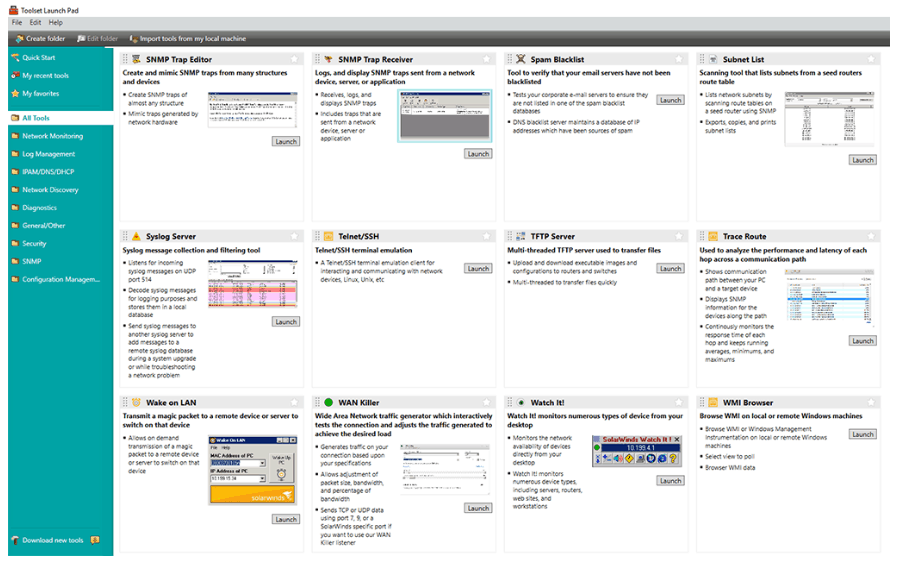897x566 pixels.
Task: Click Create folder in the toolbar
Action: point(40,38)
